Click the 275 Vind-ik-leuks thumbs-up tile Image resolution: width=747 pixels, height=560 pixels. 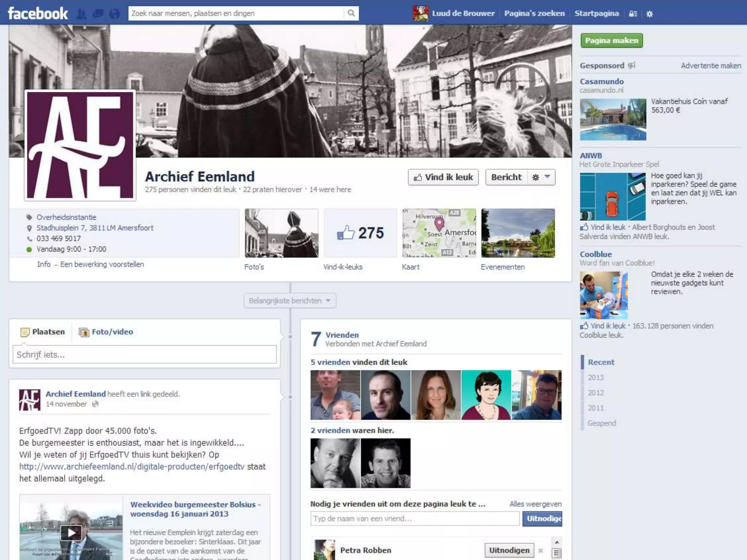click(x=360, y=233)
